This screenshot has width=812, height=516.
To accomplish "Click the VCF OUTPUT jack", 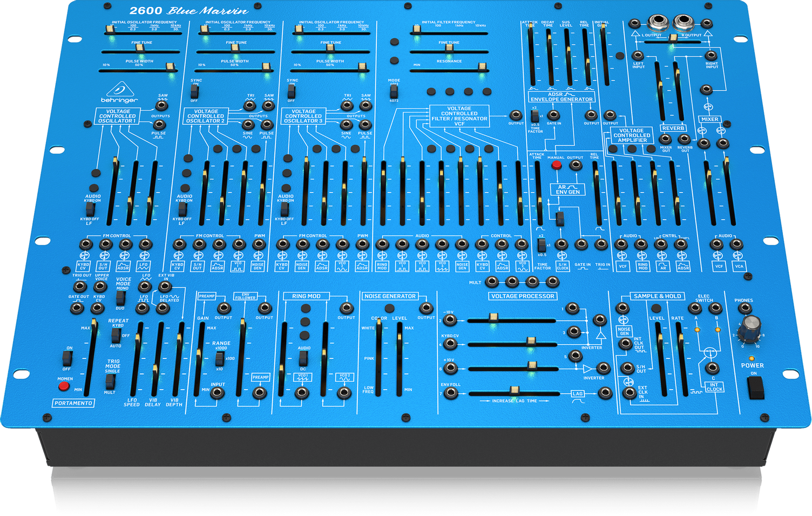I will (516, 114).
